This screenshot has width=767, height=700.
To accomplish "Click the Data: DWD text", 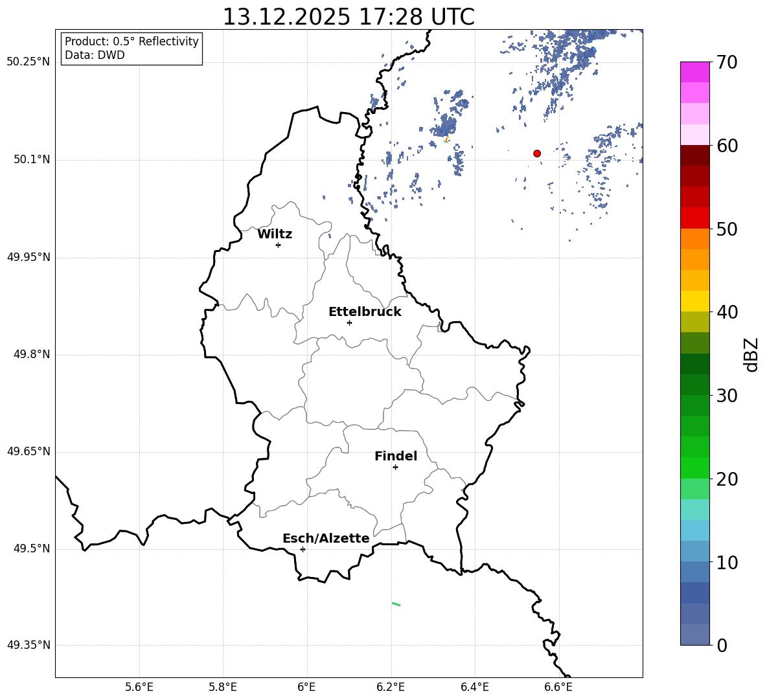I will [95, 55].
